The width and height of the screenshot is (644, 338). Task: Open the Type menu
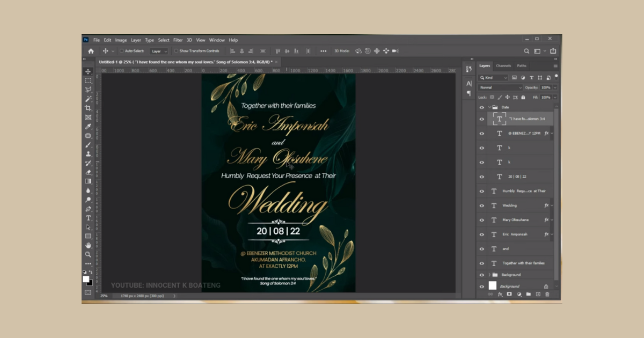[x=149, y=40]
